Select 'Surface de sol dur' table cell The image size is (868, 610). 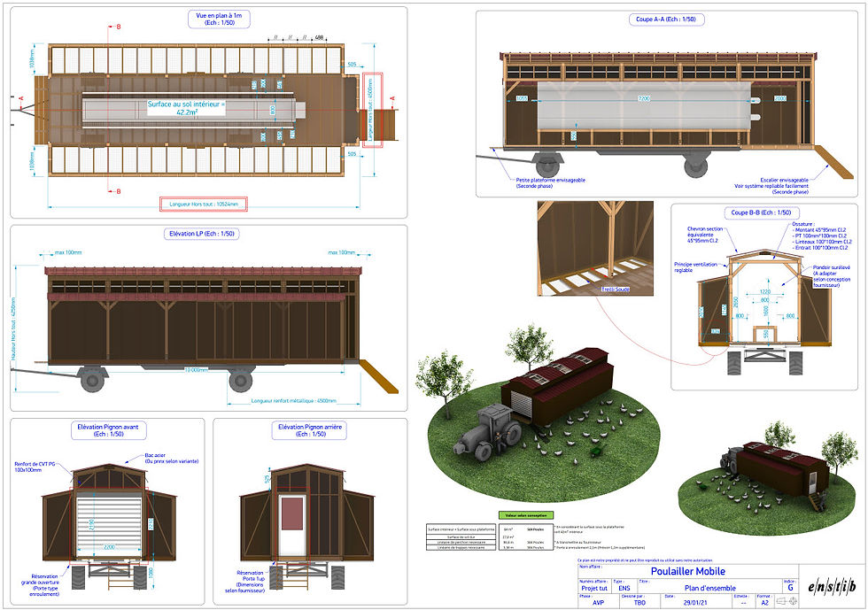461,537
